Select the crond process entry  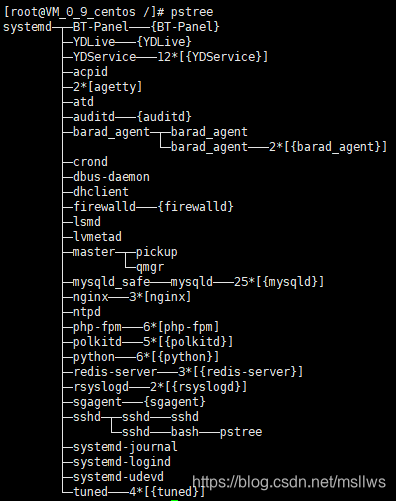pyautogui.click(x=90, y=162)
